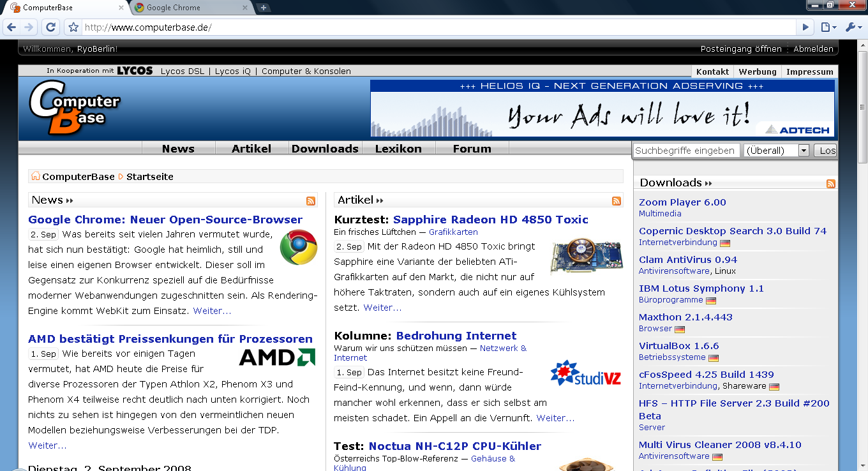The image size is (868, 471).
Task: Click Posteingang öffnen link
Action: pyautogui.click(x=741, y=49)
